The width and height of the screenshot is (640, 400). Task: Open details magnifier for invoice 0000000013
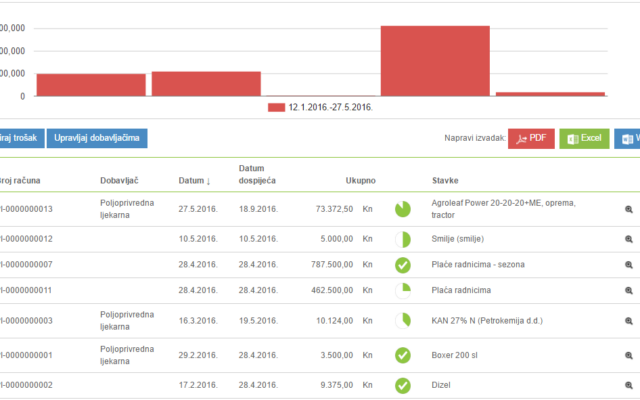tap(629, 209)
